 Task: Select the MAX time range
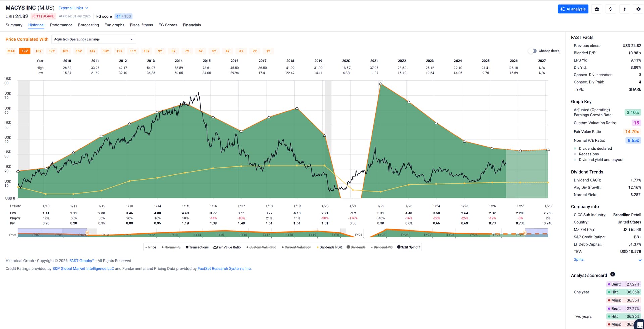pyautogui.click(x=11, y=51)
